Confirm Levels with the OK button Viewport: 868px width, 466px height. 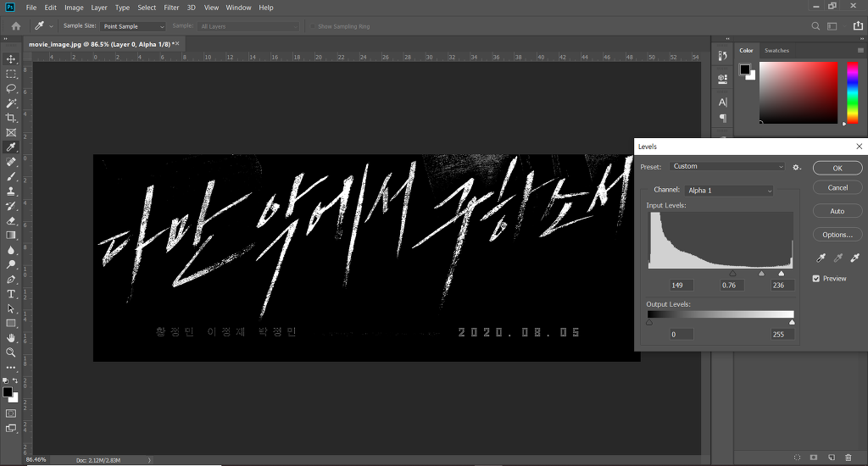tap(837, 169)
